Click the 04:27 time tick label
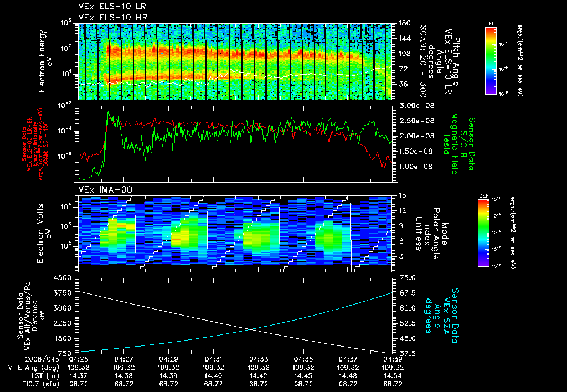 click(124, 359)
